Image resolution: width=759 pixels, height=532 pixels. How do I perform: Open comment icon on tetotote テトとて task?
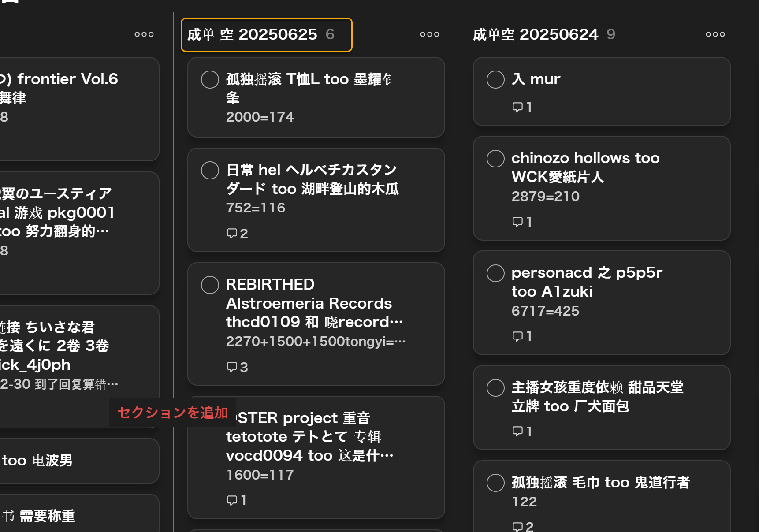pos(236,500)
